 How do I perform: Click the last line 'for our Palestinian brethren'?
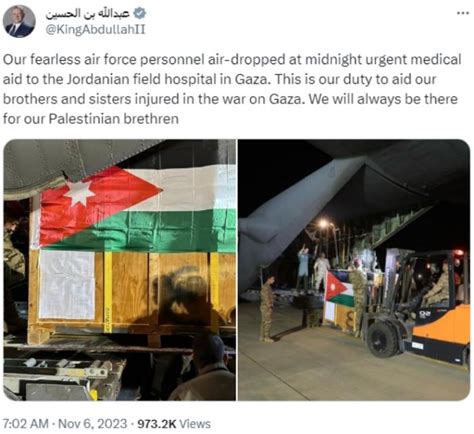tap(91, 119)
